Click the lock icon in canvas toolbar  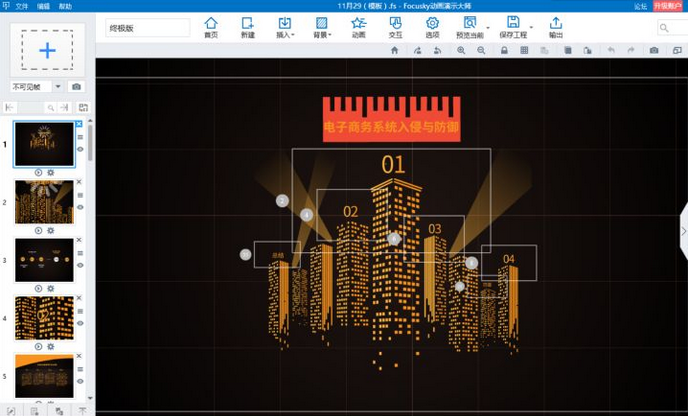click(504, 50)
